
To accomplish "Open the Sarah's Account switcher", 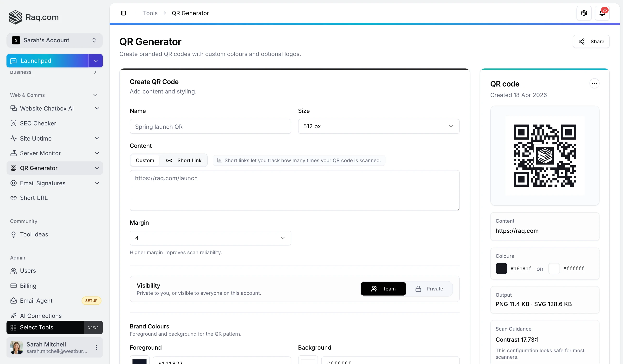I will (x=54, y=40).
